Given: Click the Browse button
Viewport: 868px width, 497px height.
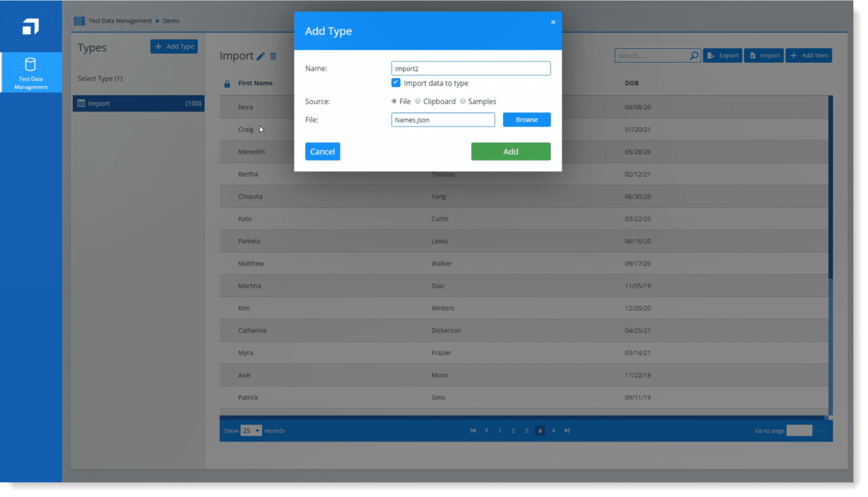Looking at the screenshot, I should pyautogui.click(x=526, y=119).
